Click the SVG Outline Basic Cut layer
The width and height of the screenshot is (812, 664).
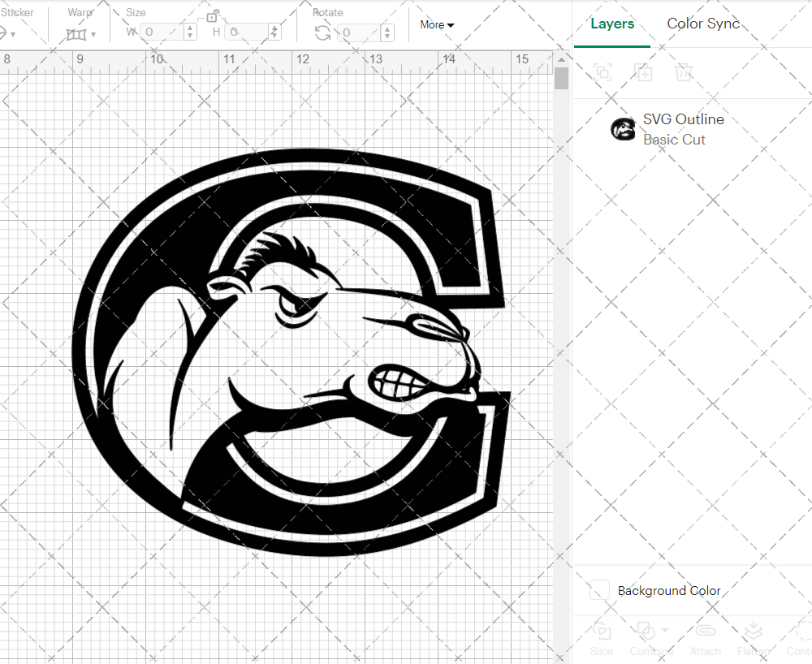(x=684, y=129)
